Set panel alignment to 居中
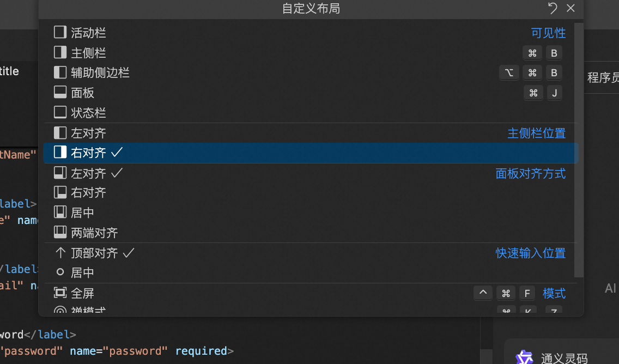Image resolution: width=619 pixels, height=364 pixels. (83, 213)
